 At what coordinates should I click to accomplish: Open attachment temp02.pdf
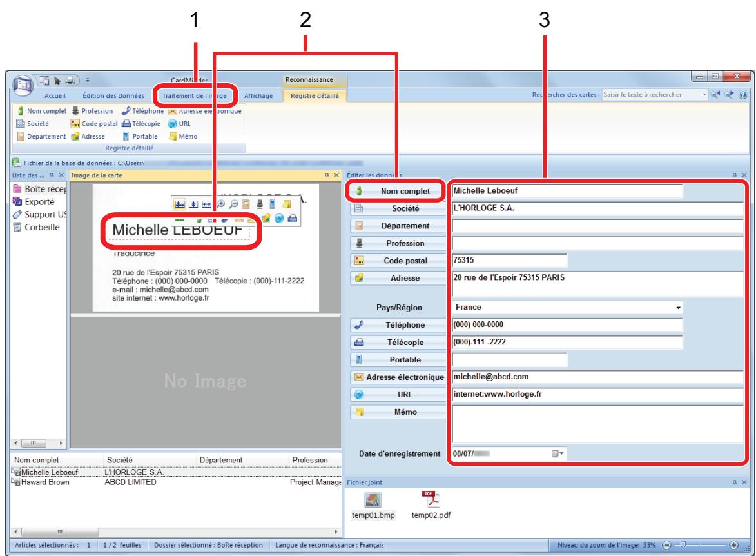click(431, 505)
